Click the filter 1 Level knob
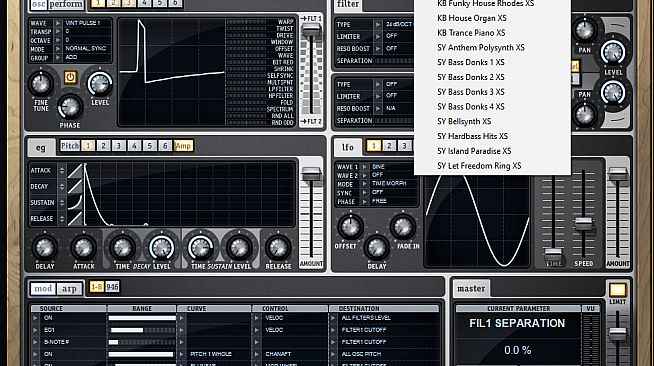The image size is (654, 366). click(613, 53)
